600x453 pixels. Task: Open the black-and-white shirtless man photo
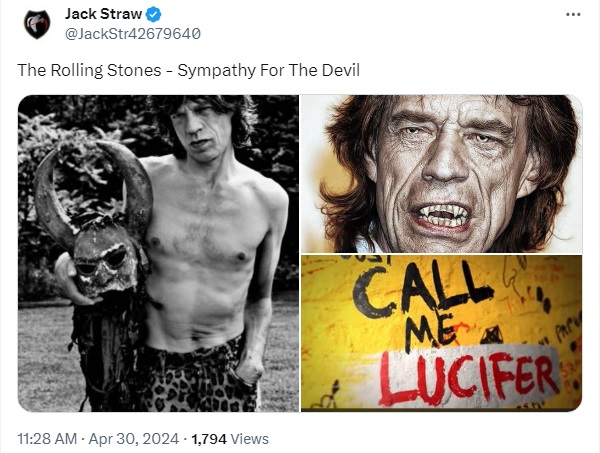coord(158,253)
